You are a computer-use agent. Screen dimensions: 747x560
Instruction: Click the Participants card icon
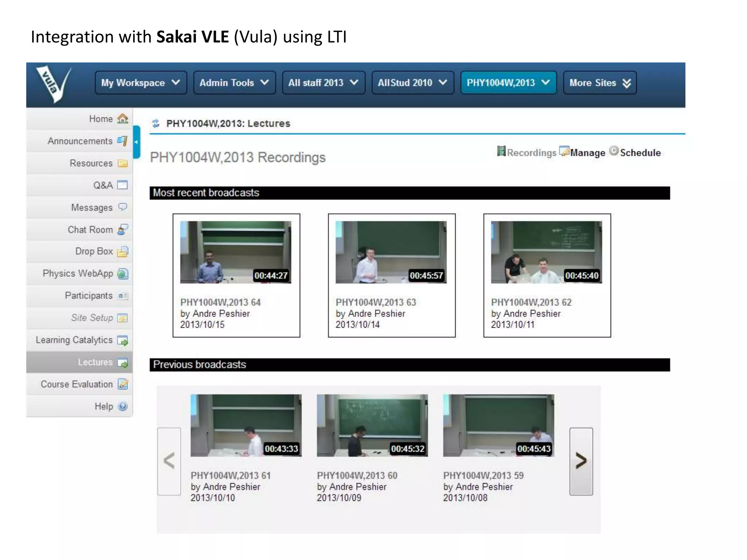point(123,296)
